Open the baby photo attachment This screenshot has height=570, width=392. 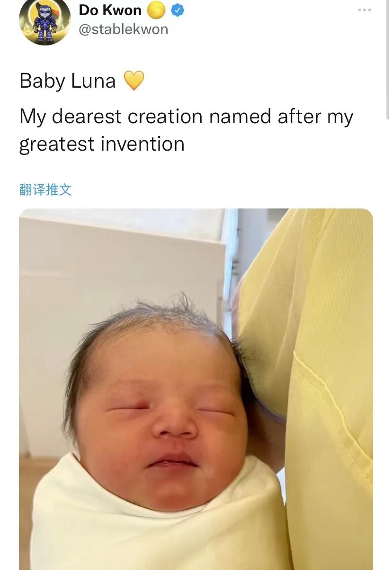[x=196, y=389]
